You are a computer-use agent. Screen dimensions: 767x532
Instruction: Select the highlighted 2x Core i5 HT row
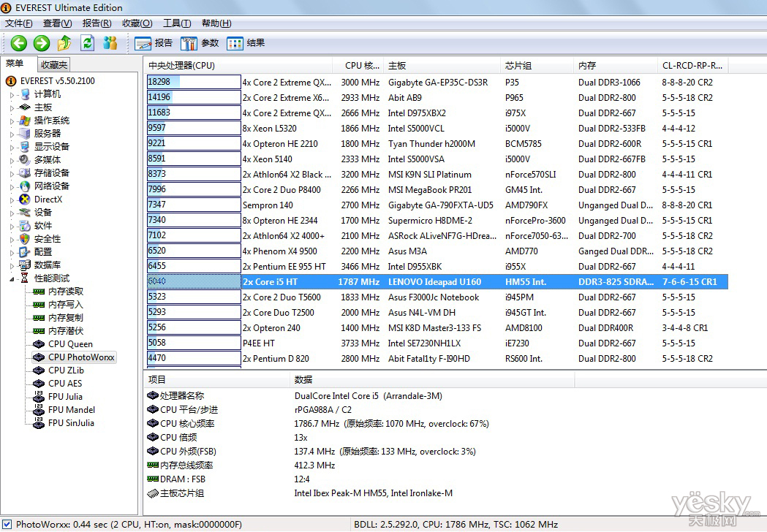click(x=437, y=281)
